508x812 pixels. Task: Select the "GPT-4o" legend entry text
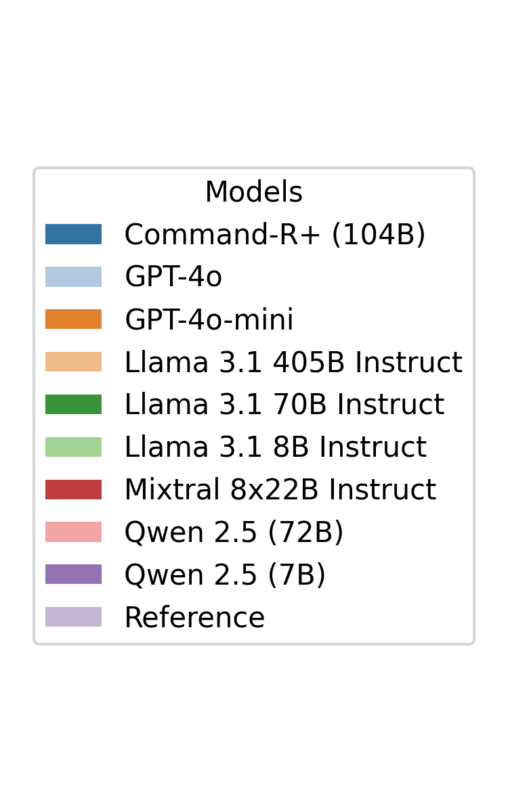coord(173,277)
